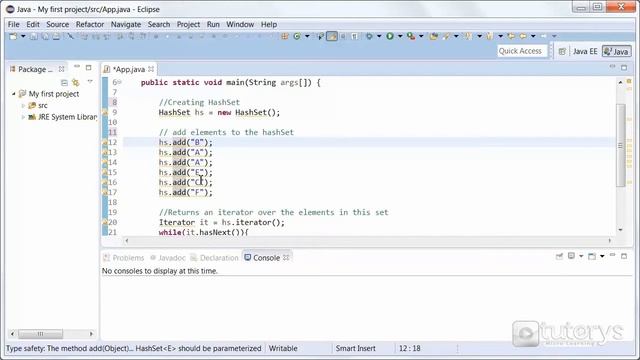
Task: Select the *App.java editor tab
Action: (128, 69)
